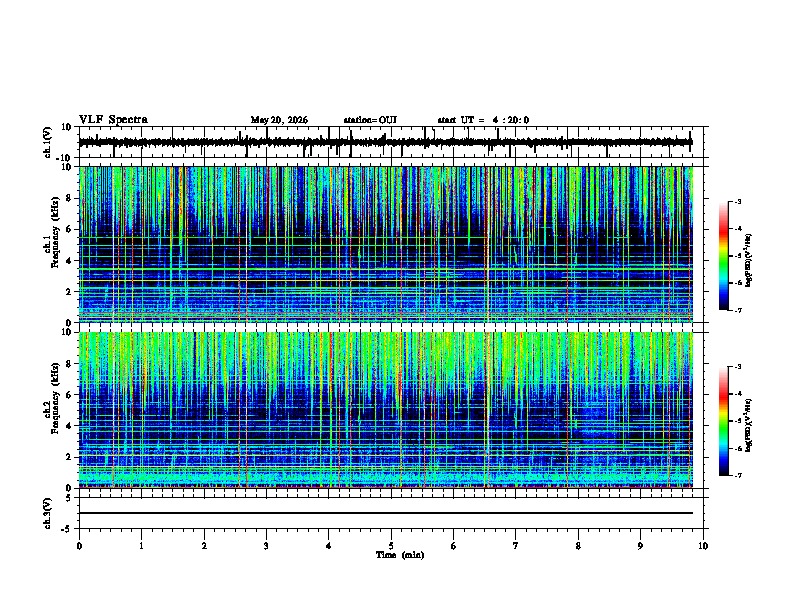Click the ch.1(V) waveform axis label
Viewport: 792px width, 612px height.
48,142
